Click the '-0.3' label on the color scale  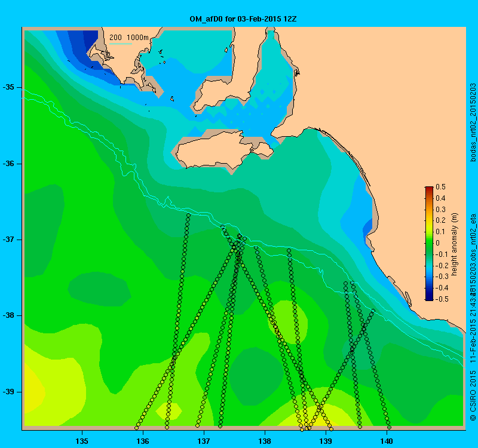442,277
